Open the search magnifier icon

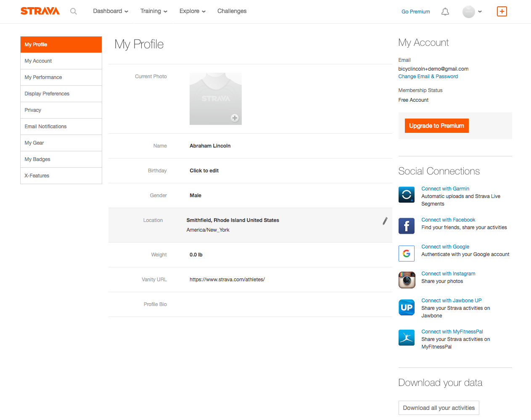(74, 11)
